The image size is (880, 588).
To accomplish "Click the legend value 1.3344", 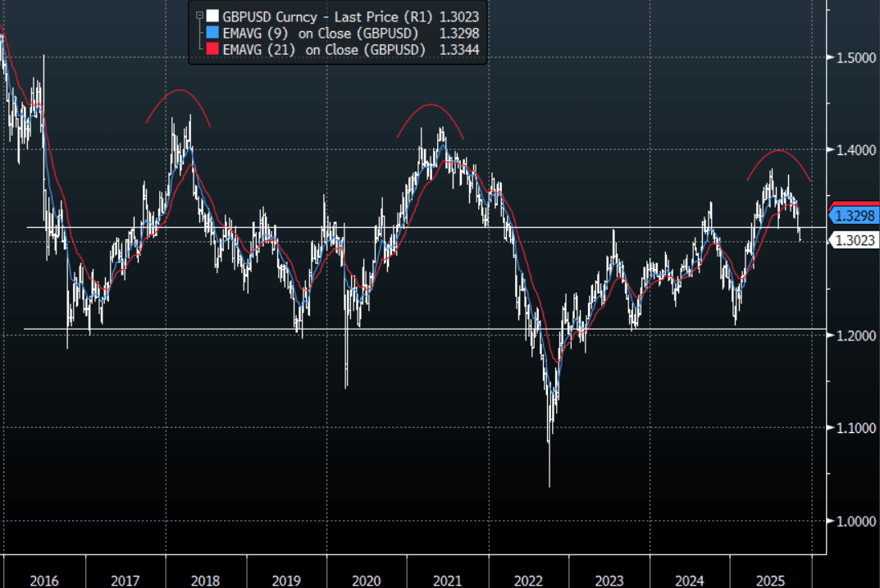I will (x=459, y=49).
